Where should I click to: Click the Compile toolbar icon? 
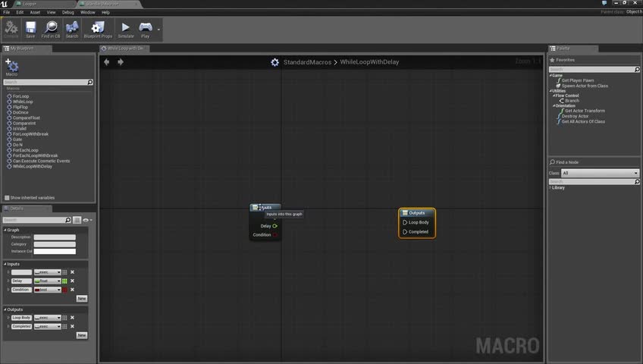tap(11, 28)
